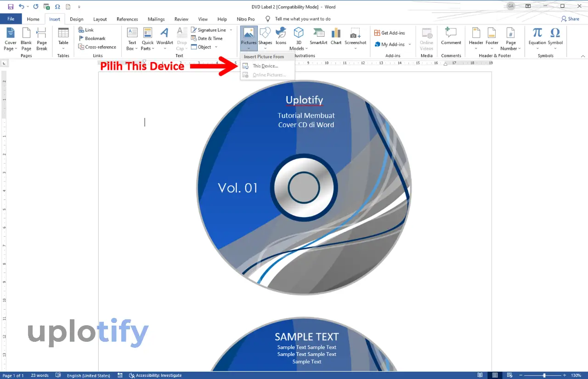
Task: Expand the Pictures dropdown arrow
Action: point(249,48)
